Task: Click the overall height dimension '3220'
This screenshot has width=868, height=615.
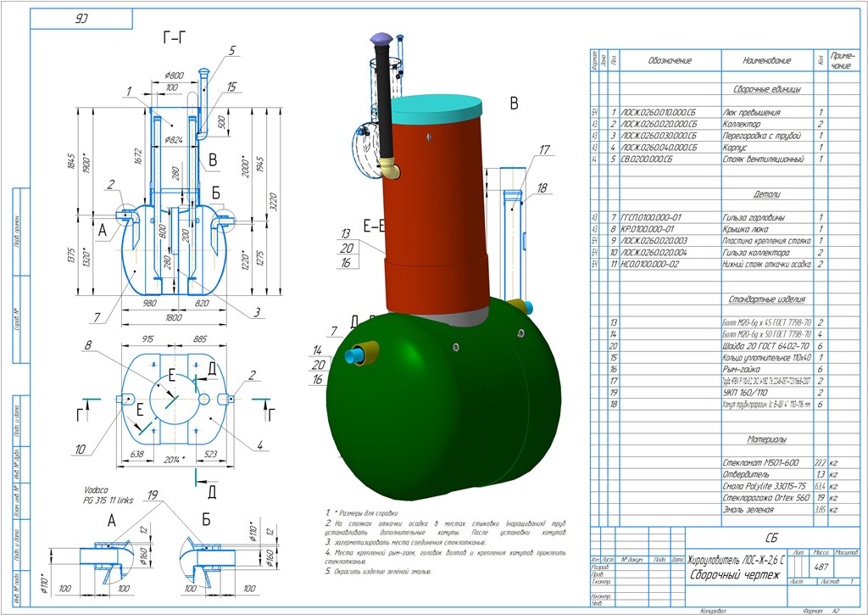Action: coord(274,202)
